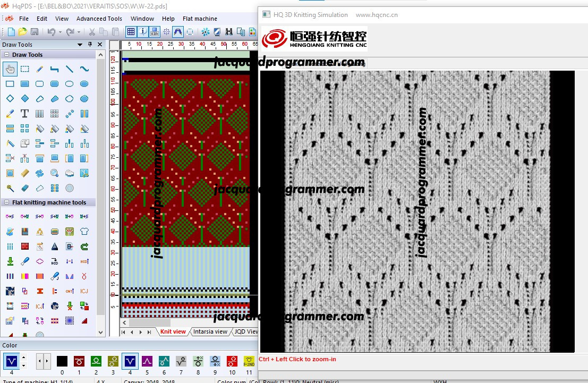This screenshot has width=588, height=383.
Task: Go to the first sheet tab arrow
Action: (x=123, y=332)
